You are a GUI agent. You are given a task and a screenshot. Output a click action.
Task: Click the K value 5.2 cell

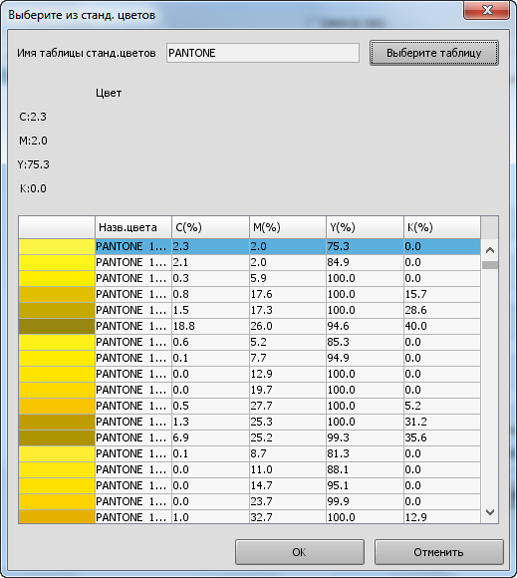[x=442, y=406]
